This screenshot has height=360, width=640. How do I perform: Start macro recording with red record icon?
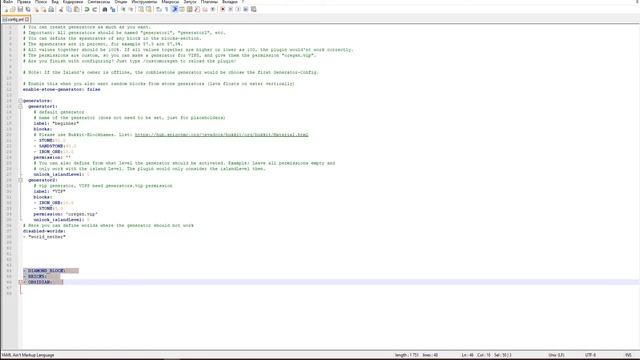(x=222, y=9)
